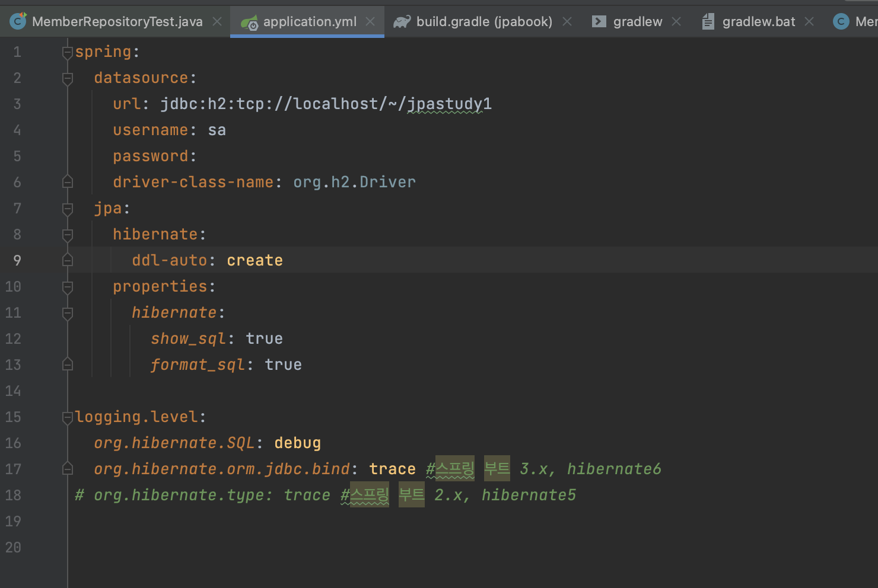Open the build.gradle (jpabook) tab

coord(484,22)
